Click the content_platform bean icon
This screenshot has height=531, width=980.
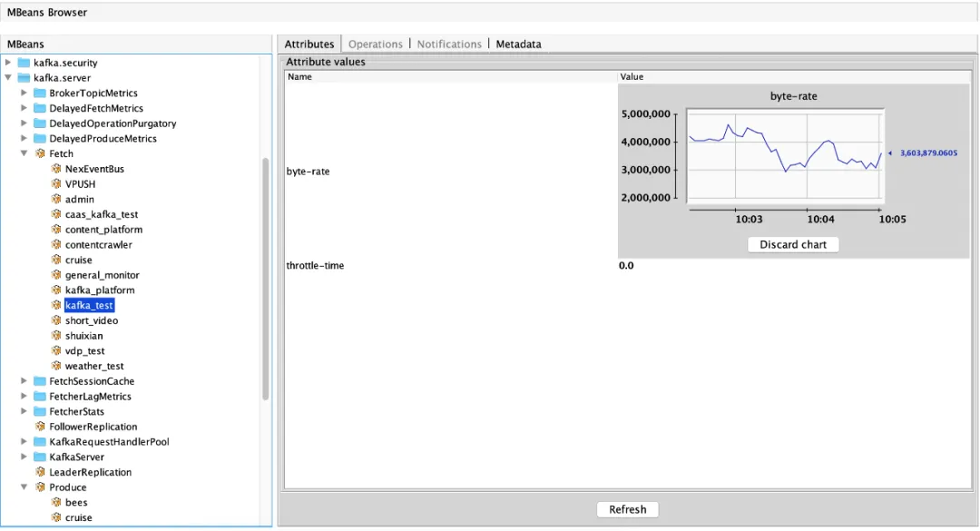(55, 230)
